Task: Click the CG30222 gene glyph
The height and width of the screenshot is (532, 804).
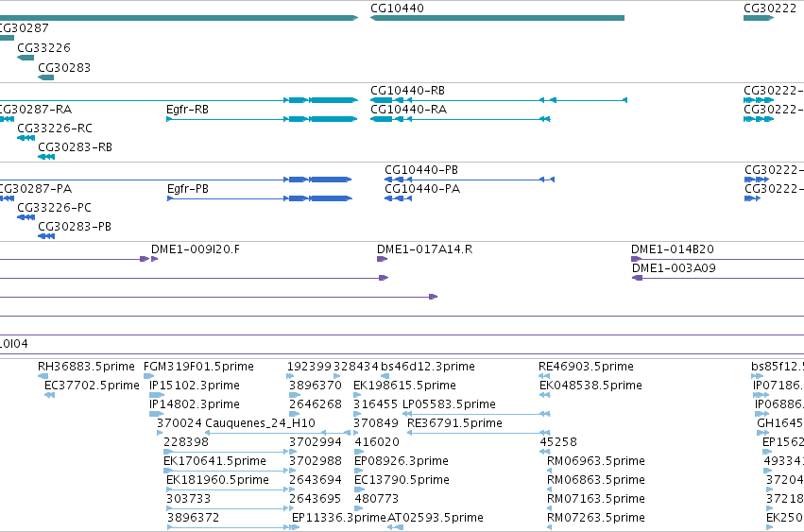Action: [759, 18]
